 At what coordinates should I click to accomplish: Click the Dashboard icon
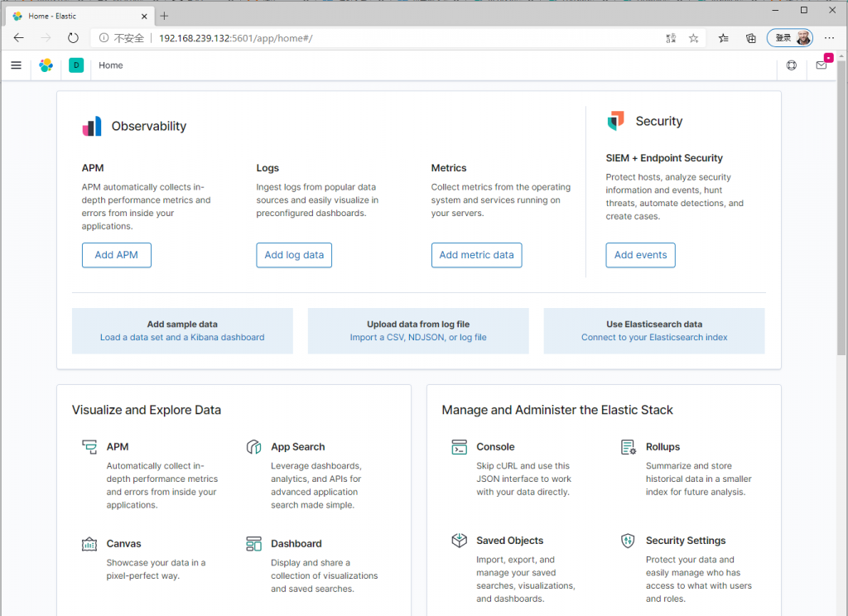[x=253, y=543]
